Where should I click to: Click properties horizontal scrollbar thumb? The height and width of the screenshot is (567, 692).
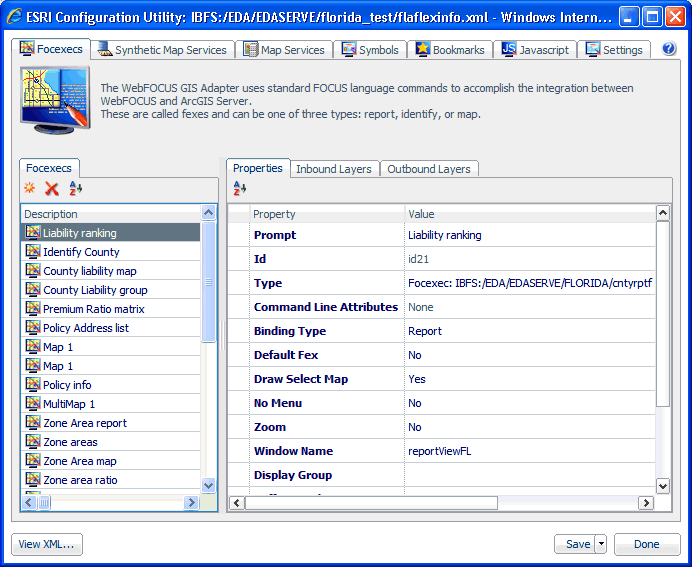point(371,502)
